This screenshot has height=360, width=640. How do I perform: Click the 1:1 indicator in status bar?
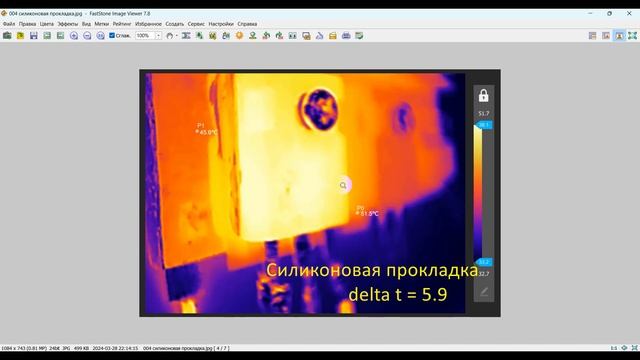pyautogui.click(x=614, y=348)
